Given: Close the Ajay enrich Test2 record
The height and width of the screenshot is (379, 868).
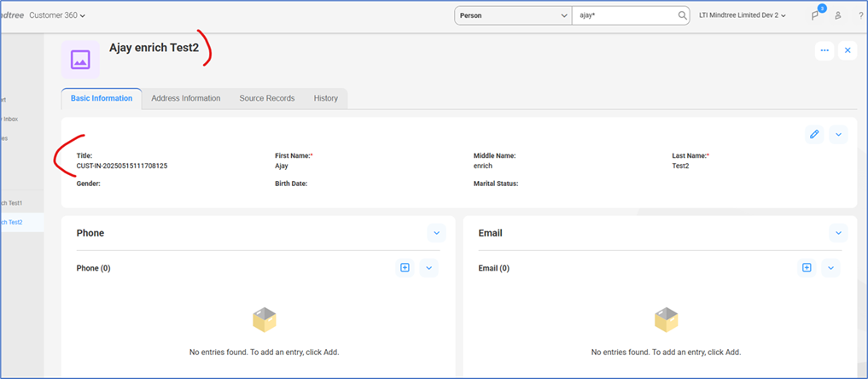Looking at the screenshot, I should pos(848,50).
